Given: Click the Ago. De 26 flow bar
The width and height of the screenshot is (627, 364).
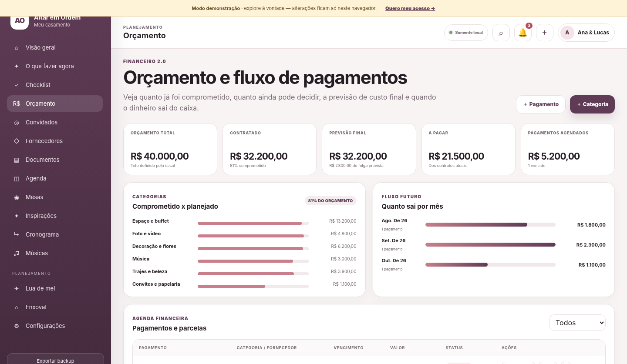Looking at the screenshot, I should [490, 225].
